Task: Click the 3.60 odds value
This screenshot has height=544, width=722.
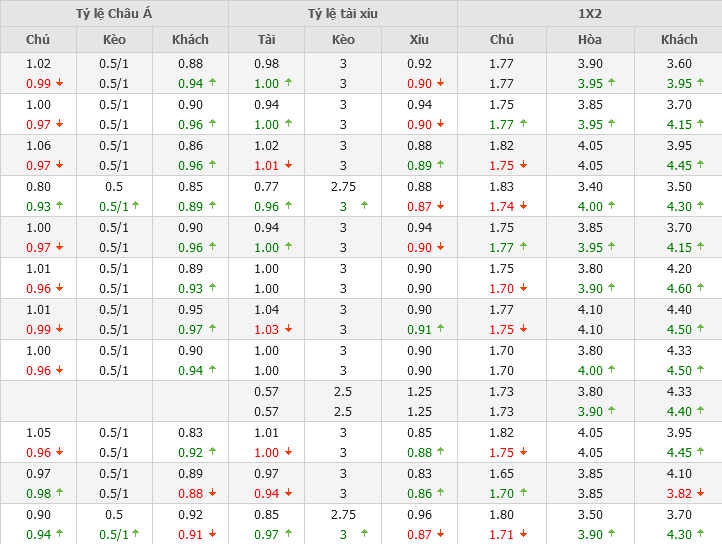Action: [x=679, y=63]
